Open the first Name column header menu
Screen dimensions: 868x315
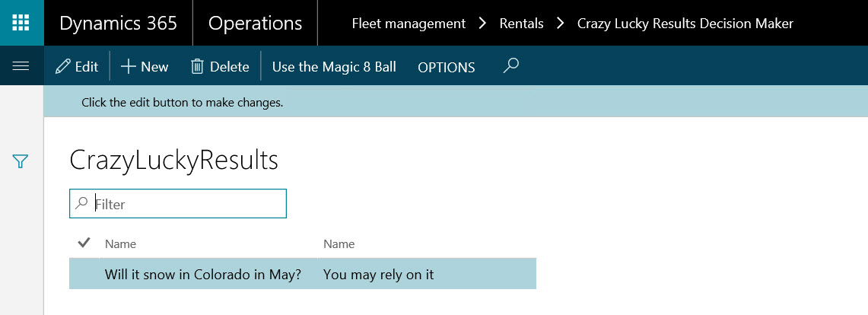120,244
